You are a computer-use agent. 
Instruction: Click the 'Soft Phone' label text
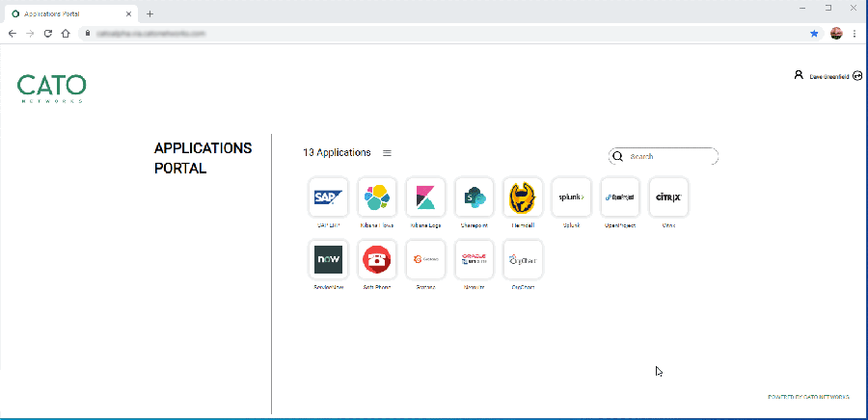[x=377, y=287]
